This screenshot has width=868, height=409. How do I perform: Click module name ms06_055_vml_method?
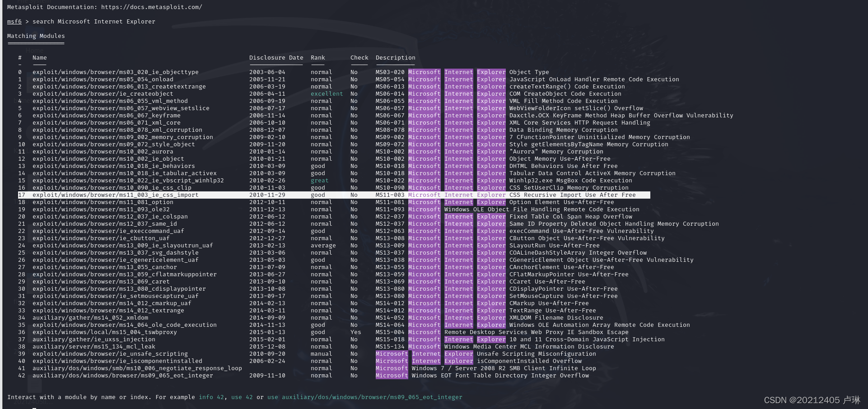tap(110, 101)
